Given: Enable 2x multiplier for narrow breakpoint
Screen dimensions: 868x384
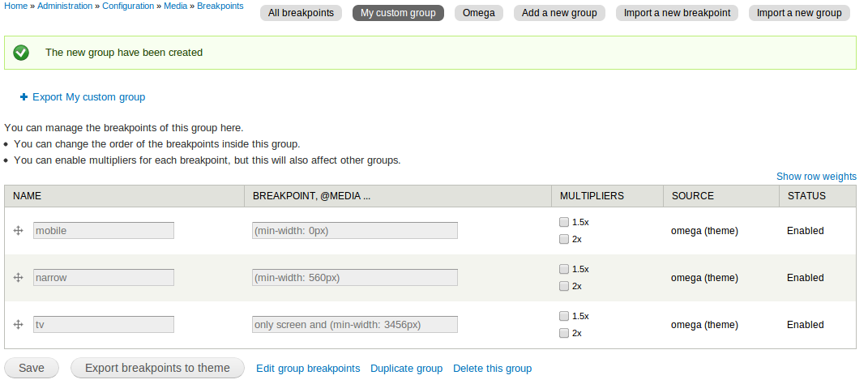Looking at the screenshot, I should click(x=564, y=286).
